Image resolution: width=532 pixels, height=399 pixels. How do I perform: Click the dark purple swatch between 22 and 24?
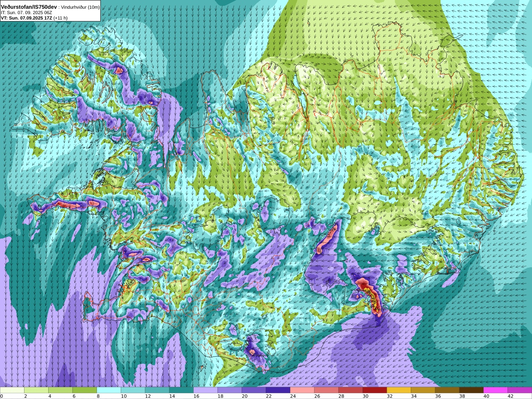278,390
